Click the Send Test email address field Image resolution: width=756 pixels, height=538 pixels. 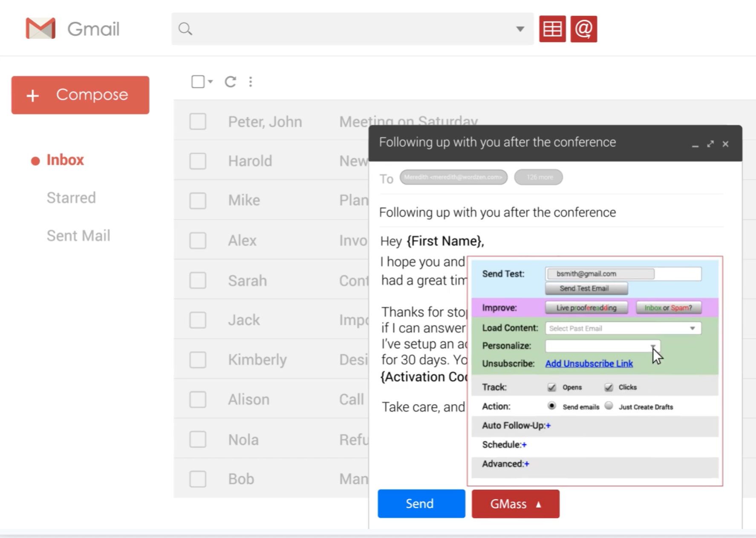click(623, 274)
